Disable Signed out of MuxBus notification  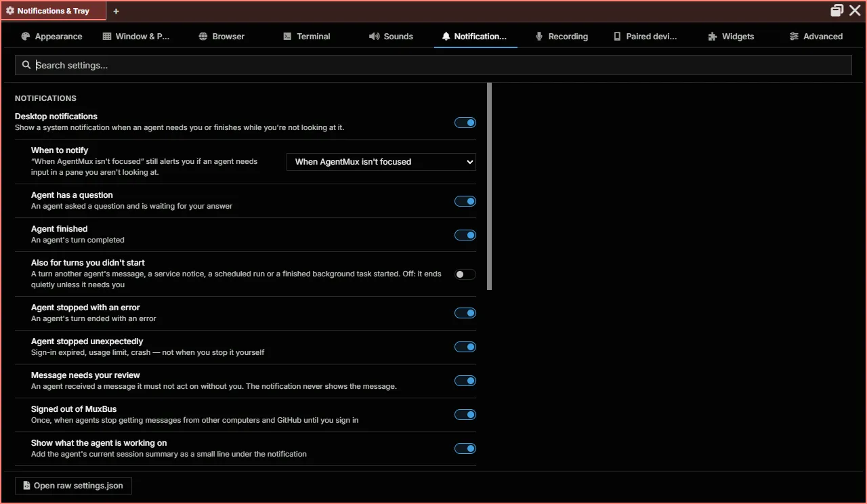(x=465, y=415)
